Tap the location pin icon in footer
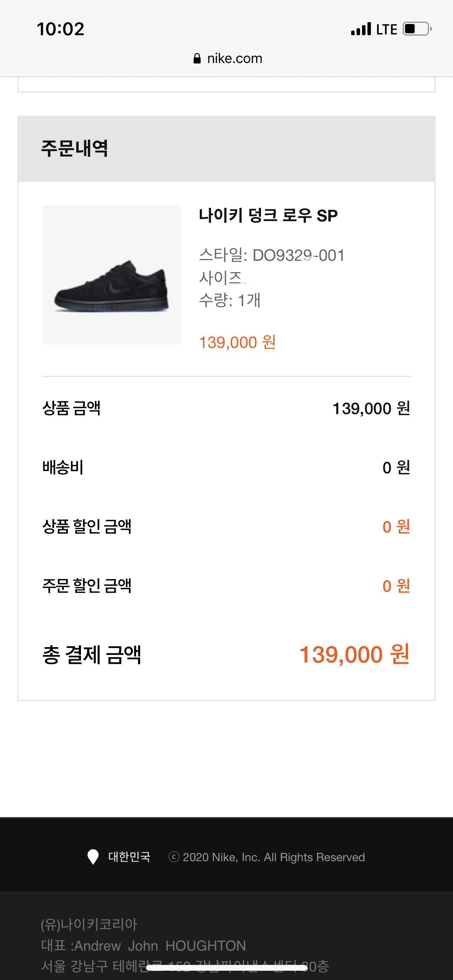 (x=93, y=857)
